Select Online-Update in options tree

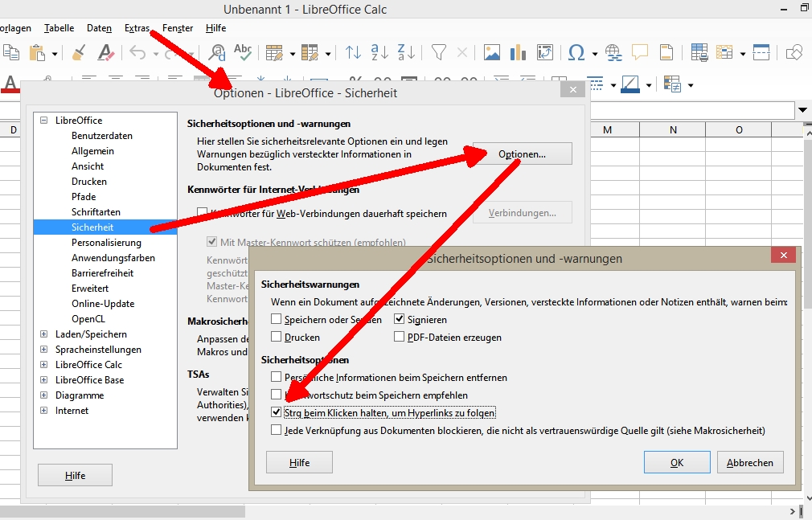click(103, 304)
